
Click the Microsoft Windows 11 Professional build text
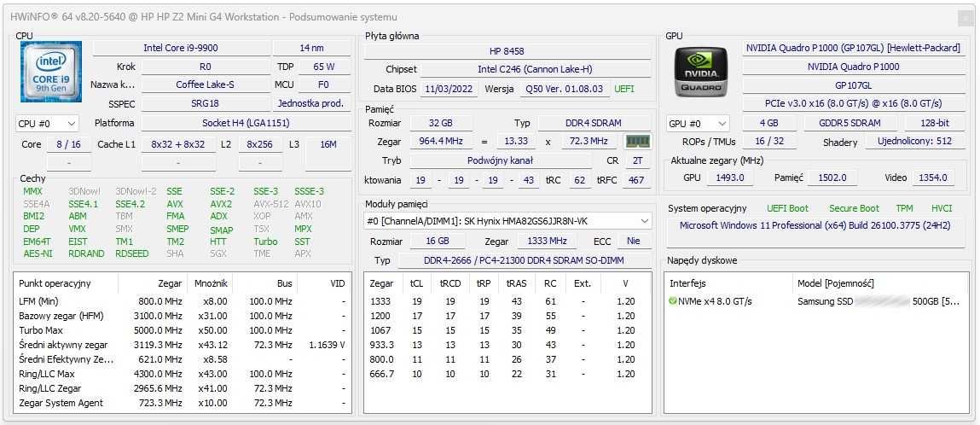[x=815, y=225]
